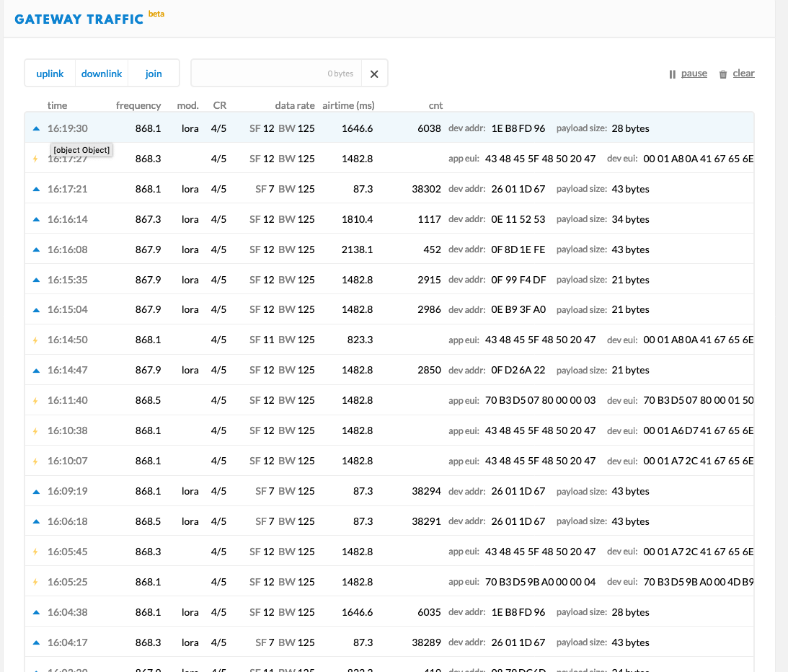788x672 pixels.
Task: Select the 16:19:30 timestamp
Action: (x=67, y=128)
